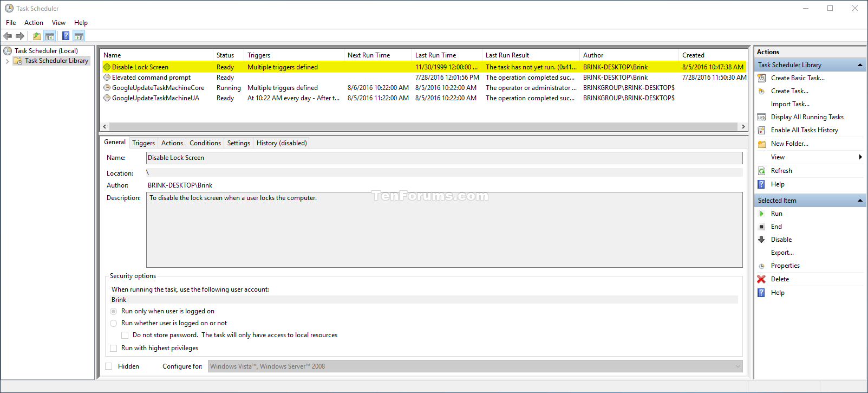The width and height of the screenshot is (868, 393).
Task: Click the Disable down-arrow icon
Action: 761,240
